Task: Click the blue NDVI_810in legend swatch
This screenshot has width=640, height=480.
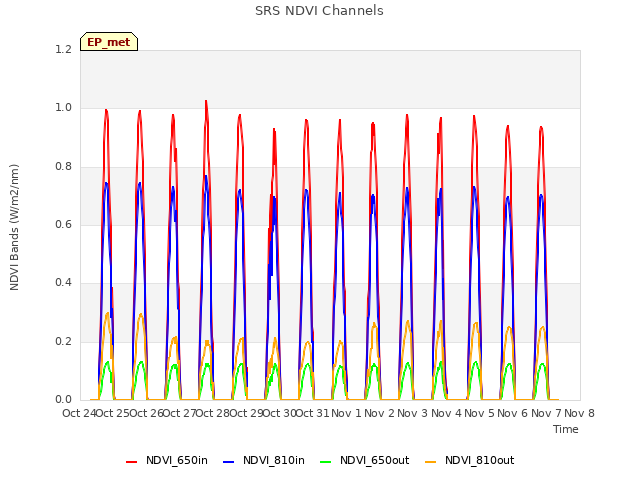Action: point(229,462)
